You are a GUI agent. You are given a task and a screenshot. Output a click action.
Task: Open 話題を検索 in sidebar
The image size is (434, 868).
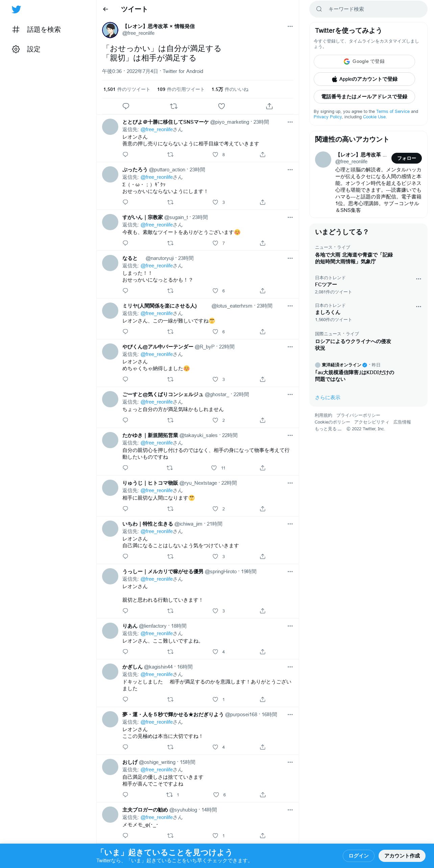click(x=37, y=29)
